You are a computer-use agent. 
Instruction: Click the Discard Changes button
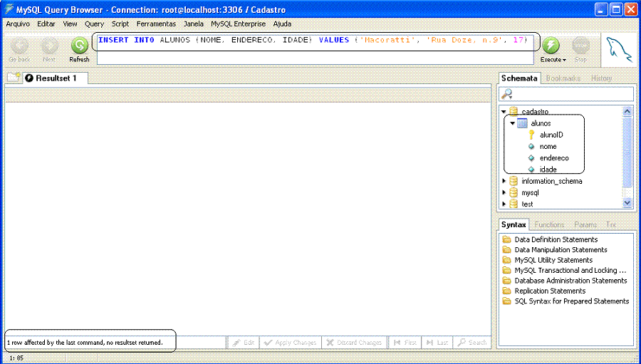pyautogui.click(x=354, y=343)
